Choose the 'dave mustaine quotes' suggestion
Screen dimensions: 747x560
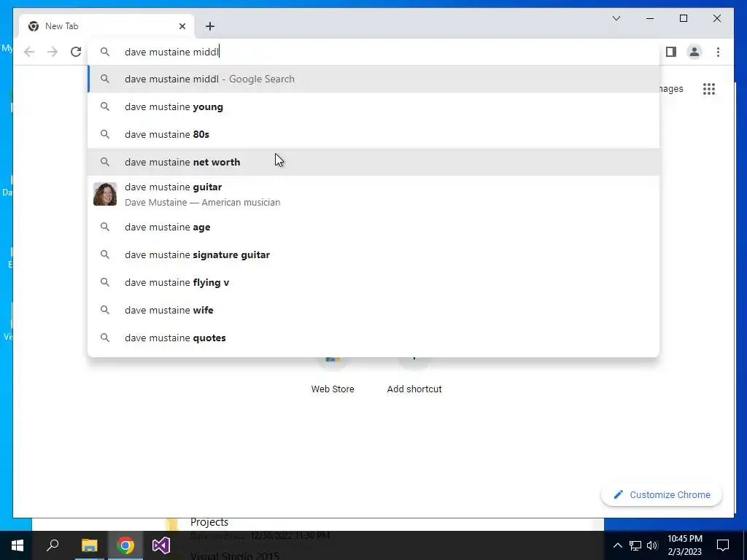pyautogui.click(x=374, y=338)
